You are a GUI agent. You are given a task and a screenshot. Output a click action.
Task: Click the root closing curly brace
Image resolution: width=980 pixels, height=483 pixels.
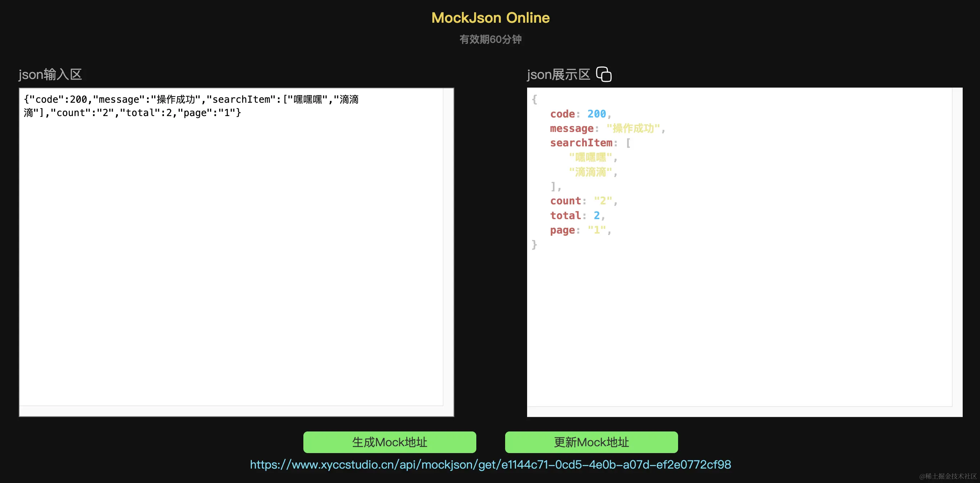pos(535,244)
